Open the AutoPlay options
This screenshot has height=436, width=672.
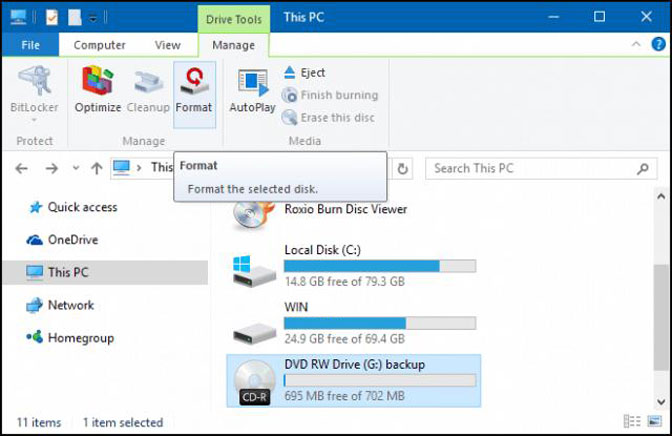(x=252, y=90)
